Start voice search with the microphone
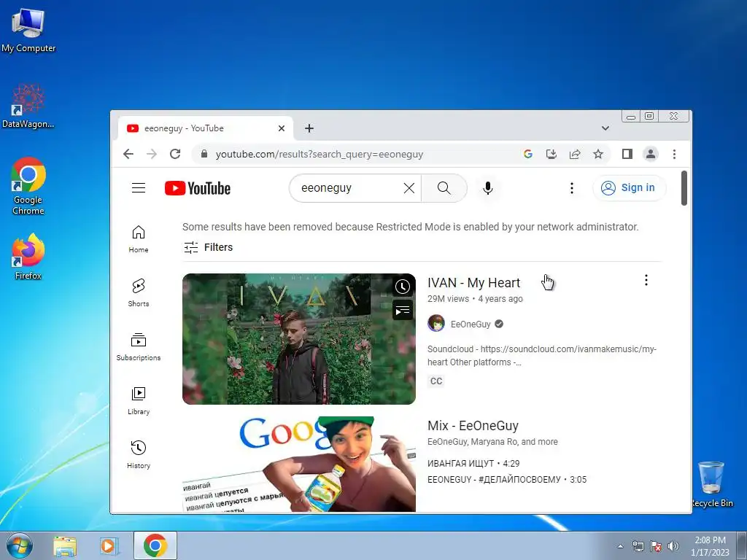Image resolution: width=747 pixels, height=560 pixels. point(487,188)
